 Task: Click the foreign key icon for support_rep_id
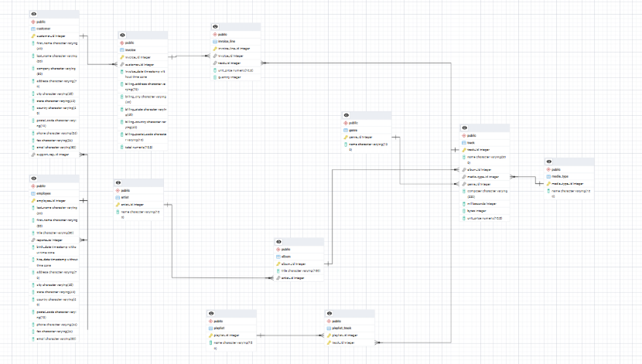click(33, 155)
